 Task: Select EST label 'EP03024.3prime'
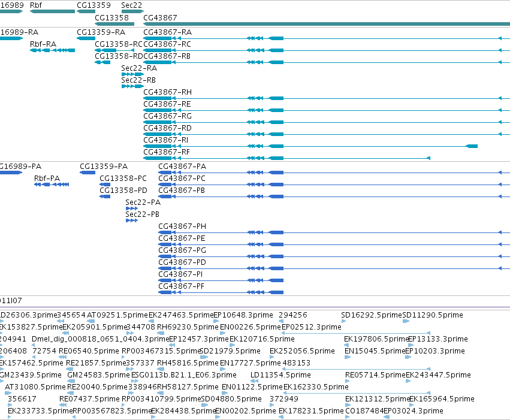(x=414, y=411)
